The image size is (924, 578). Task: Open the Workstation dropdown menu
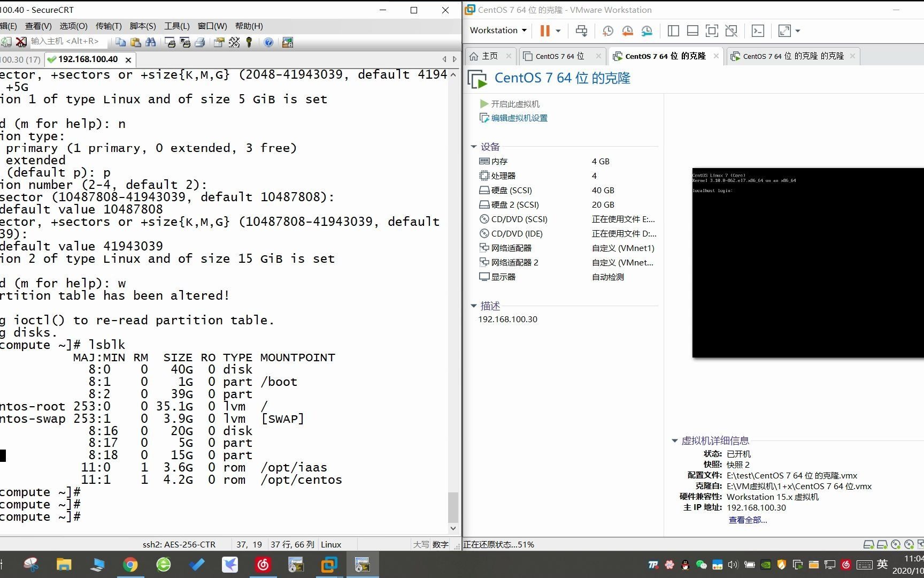click(498, 31)
